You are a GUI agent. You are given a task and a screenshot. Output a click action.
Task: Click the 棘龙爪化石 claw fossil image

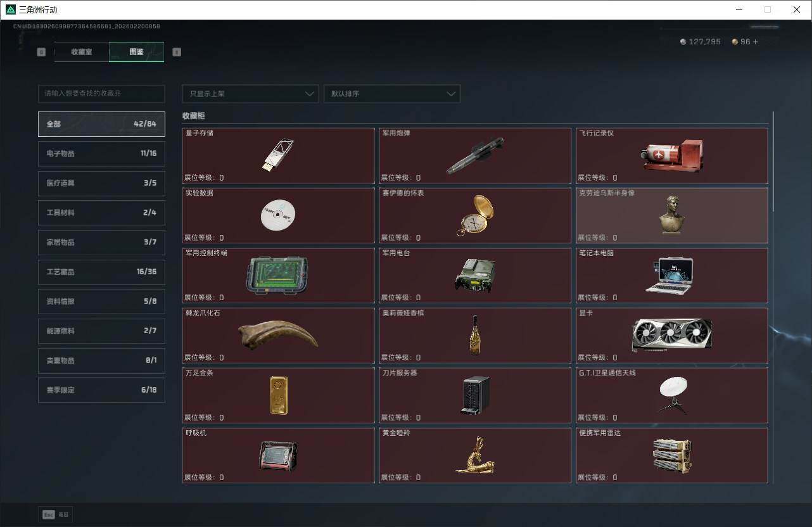pyautogui.click(x=278, y=334)
